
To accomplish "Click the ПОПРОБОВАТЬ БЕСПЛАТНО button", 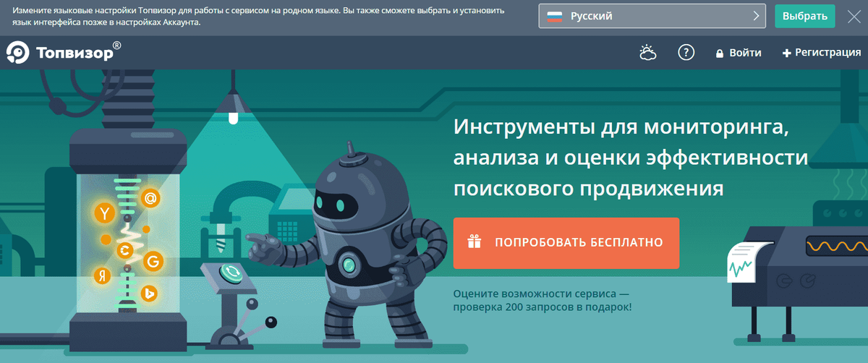I will pos(566,242).
